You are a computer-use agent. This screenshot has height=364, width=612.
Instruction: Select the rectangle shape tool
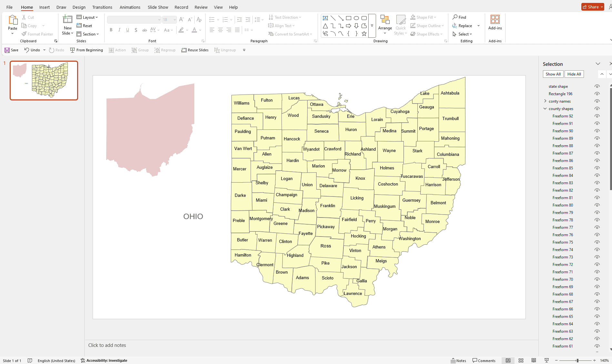click(349, 18)
